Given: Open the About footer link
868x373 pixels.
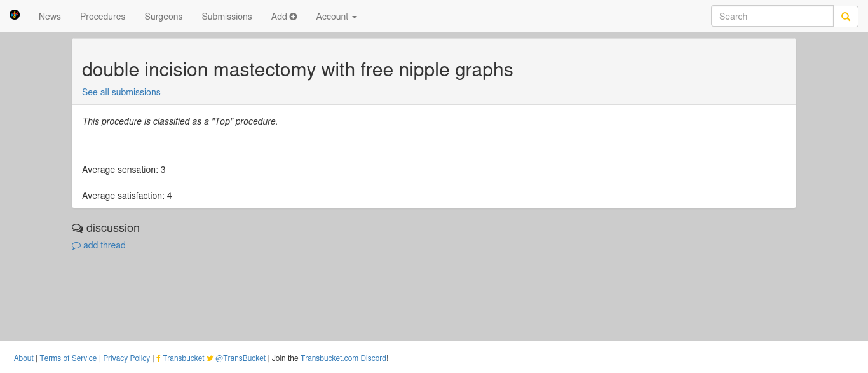Looking at the screenshot, I should (24, 358).
